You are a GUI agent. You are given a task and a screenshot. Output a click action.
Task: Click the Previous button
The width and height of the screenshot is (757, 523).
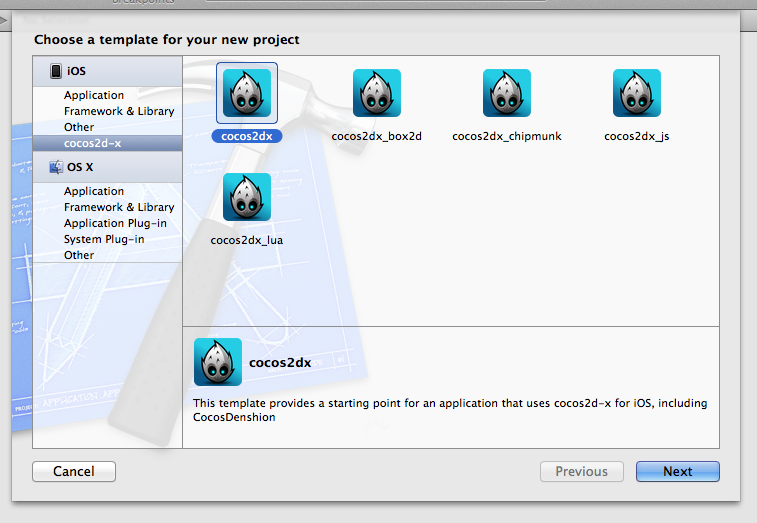point(582,471)
